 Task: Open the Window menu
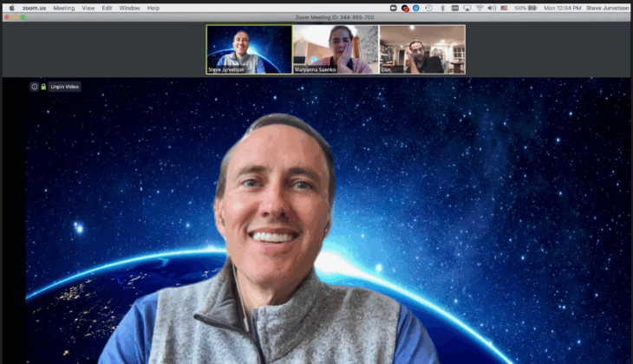129,8
